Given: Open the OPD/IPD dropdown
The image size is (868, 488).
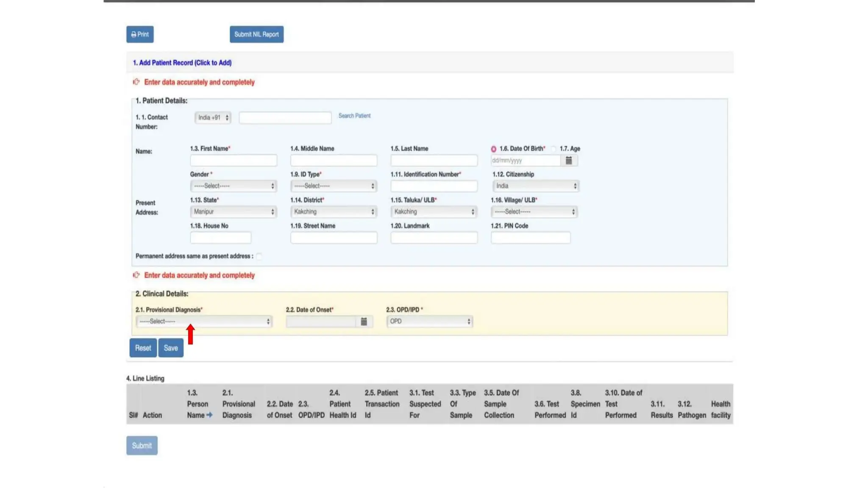Looking at the screenshot, I should click(x=429, y=322).
